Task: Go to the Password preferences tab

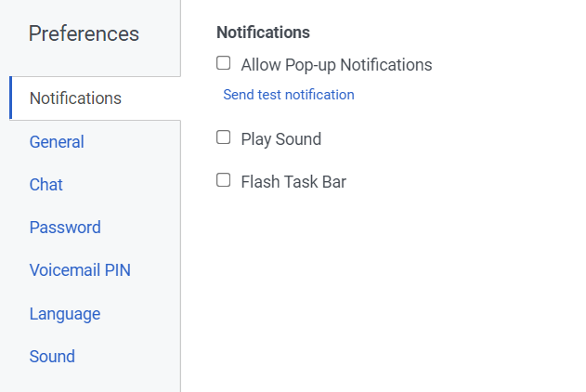Action: pos(65,228)
